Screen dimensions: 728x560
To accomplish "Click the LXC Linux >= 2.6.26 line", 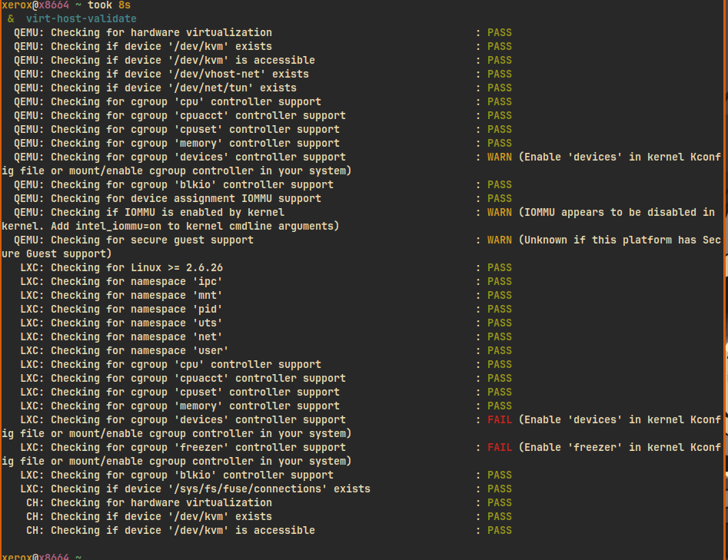I will pyautogui.click(x=121, y=267).
